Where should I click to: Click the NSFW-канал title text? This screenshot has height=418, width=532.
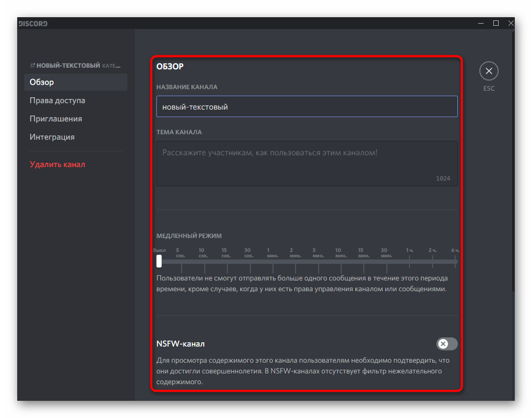coord(181,344)
